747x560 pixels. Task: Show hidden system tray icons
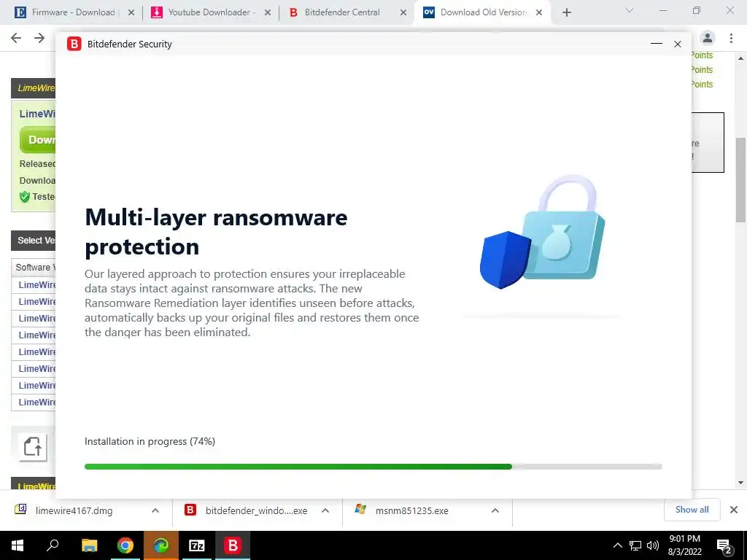tap(617, 545)
